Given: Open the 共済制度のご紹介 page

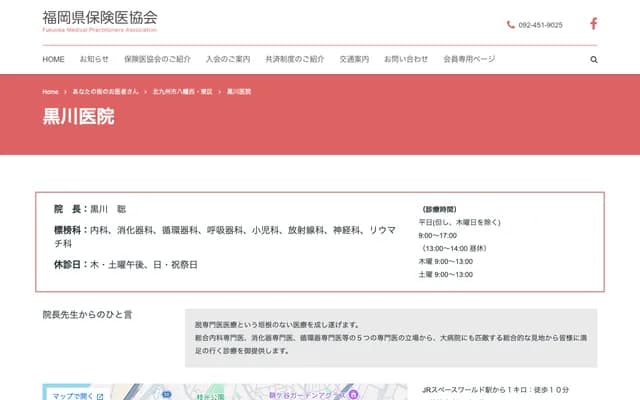Looking at the screenshot, I should (295, 60).
